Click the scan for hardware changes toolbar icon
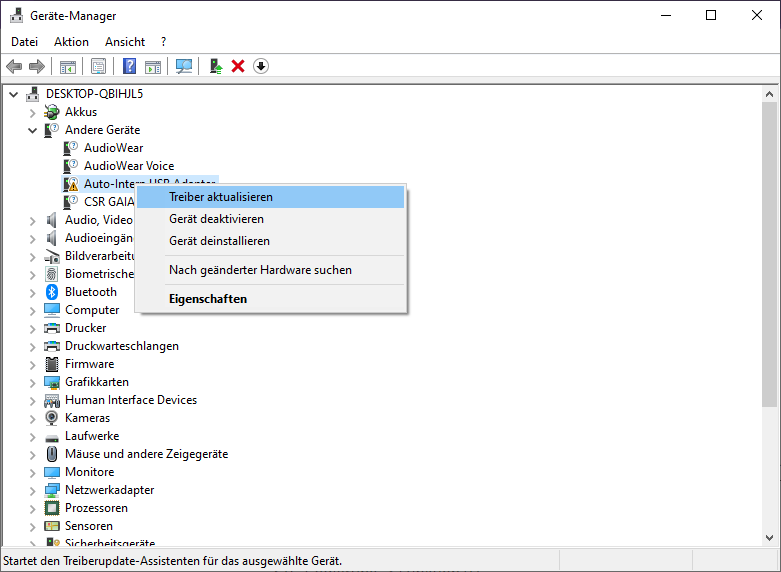781x572 pixels. tap(184, 66)
